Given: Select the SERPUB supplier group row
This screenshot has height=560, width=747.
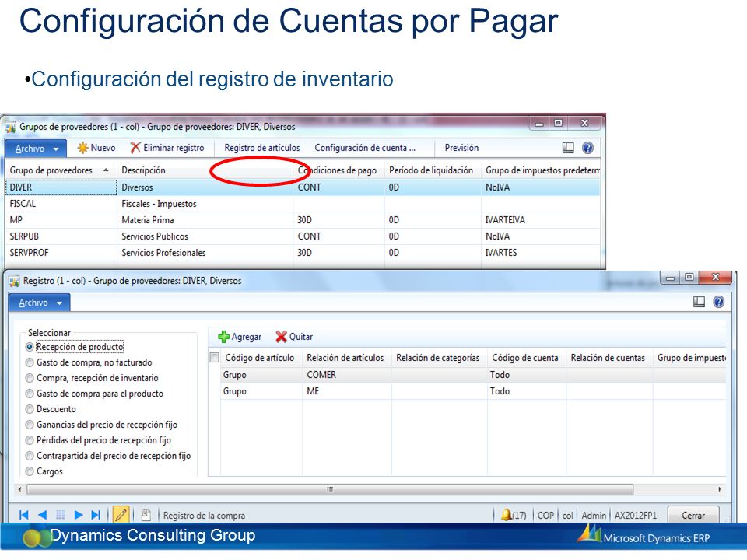Looking at the screenshot, I should (x=303, y=236).
